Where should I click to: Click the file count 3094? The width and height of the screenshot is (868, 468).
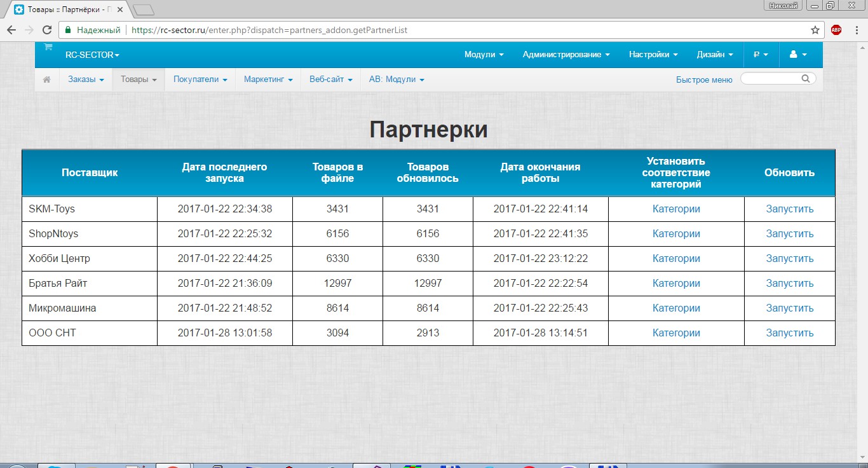(338, 333)
